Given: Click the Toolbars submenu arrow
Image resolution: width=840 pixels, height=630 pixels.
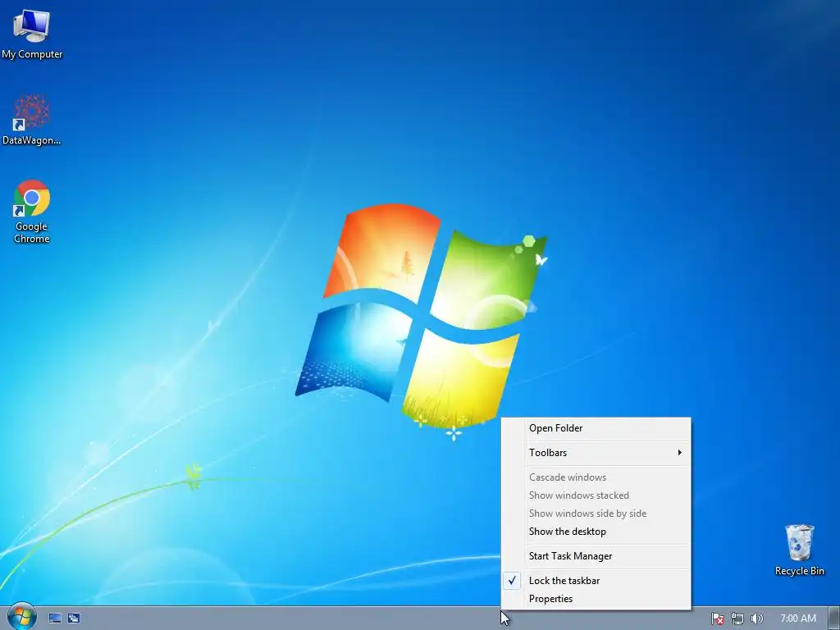Looking at the screenshot, I should click(x=679, y=453).
